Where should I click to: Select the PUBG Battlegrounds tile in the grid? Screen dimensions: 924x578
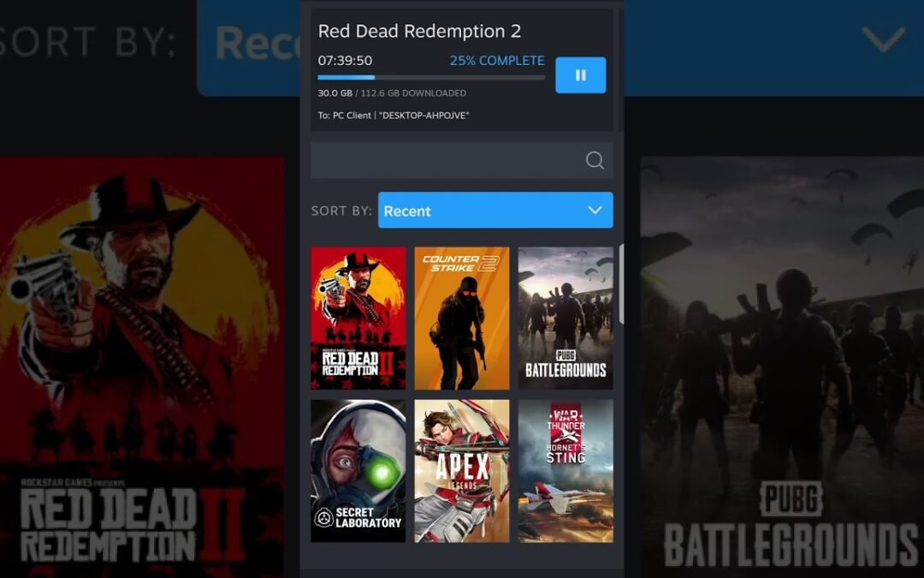[x=566, y=318]
